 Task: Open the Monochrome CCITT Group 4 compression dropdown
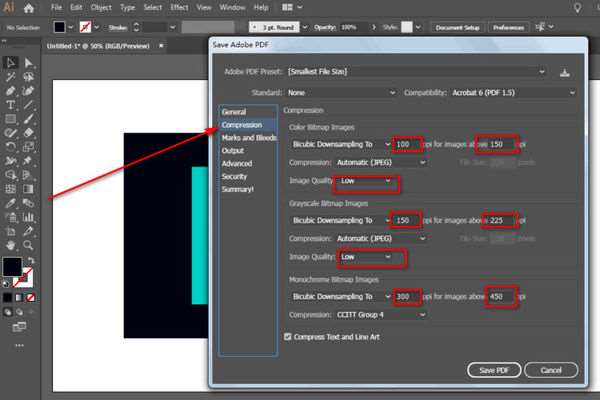coord(381,315)
